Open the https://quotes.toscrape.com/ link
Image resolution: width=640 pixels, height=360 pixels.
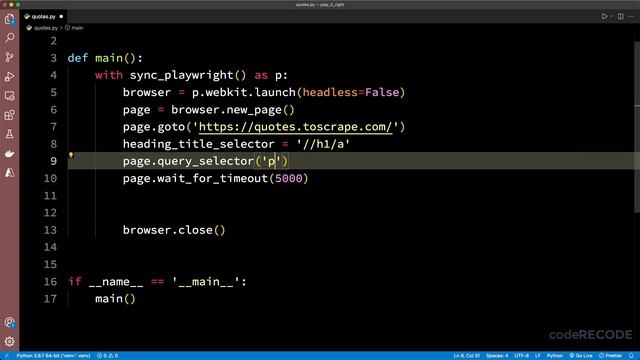(x=295, y=127)
